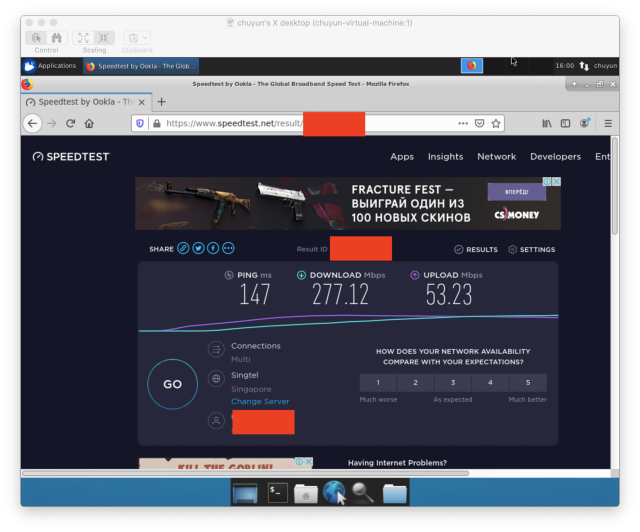Copy result link share icon
Viewport: 640px width, 532px height.
tap(183, 248)
